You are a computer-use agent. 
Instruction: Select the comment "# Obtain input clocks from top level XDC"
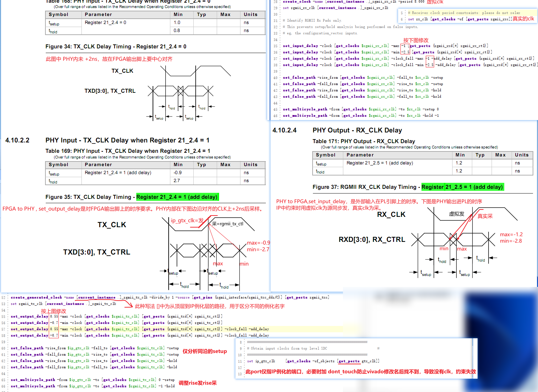tap(287, 349)
